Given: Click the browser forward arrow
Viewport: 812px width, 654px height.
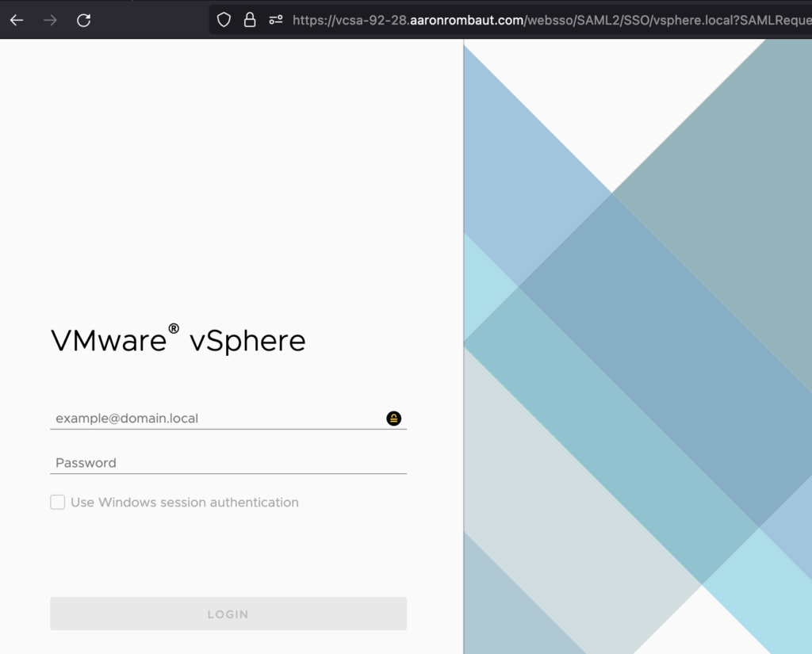Looking at the screenshot, I should [50, 21].
